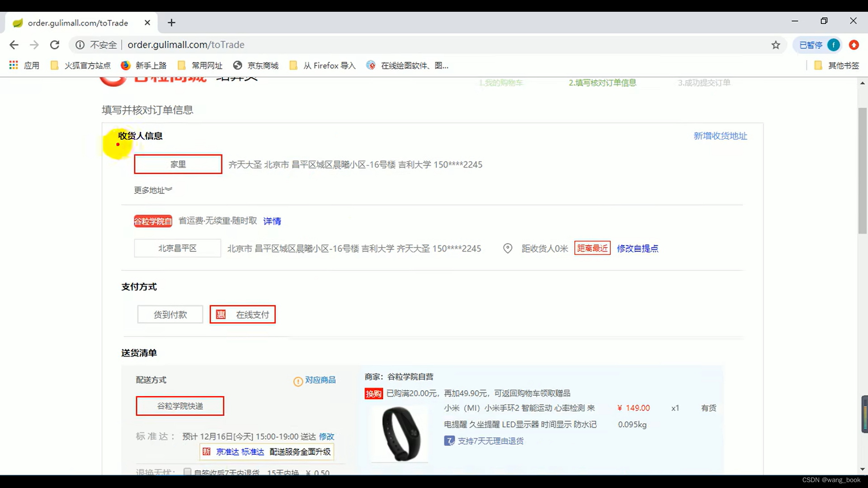Click the 距离最近 tag
This screenshot has height=488, width=868.
tap(592, 248)
